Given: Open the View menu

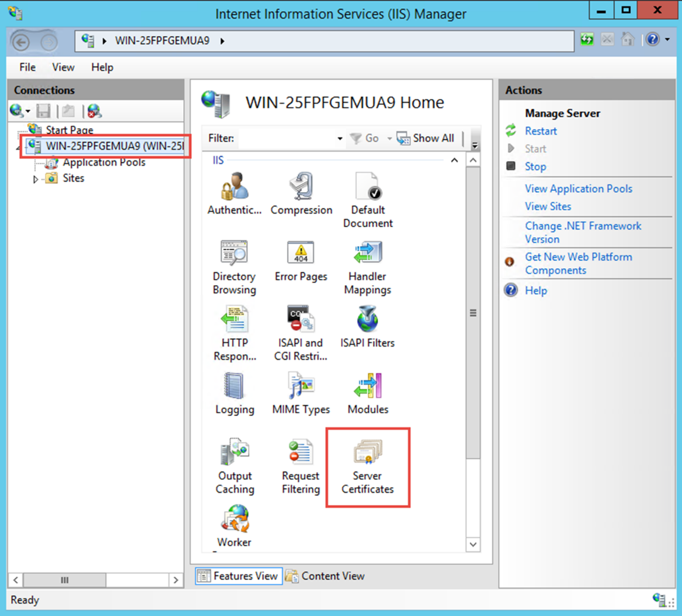Looking at the screenshot, I should (x=63, y=67).
